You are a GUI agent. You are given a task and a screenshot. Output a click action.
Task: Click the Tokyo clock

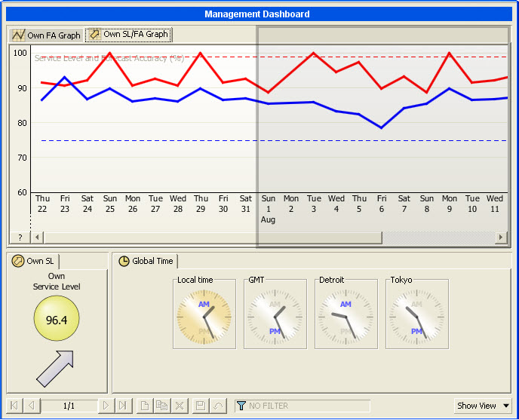[416, 314]
